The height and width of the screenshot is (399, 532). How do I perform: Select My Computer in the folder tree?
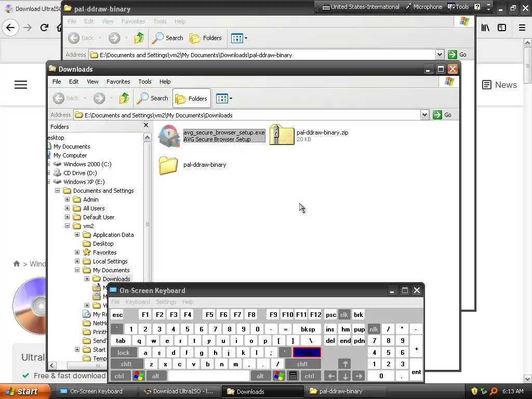click(70, 155)
